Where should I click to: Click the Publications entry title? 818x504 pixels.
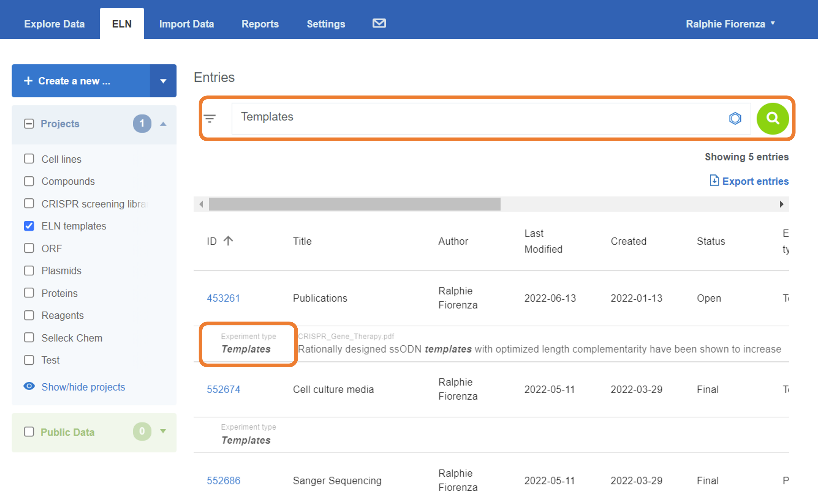point(320,298)
